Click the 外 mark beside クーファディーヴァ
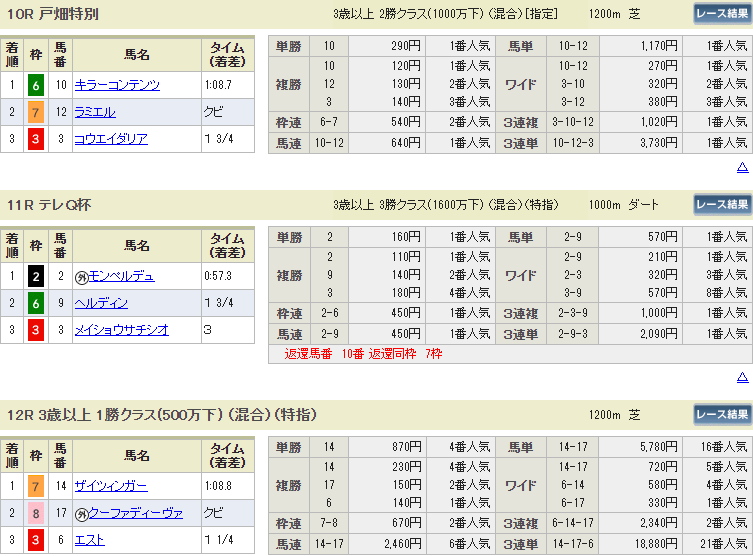753x556 pixels. [x=81, y=514]
